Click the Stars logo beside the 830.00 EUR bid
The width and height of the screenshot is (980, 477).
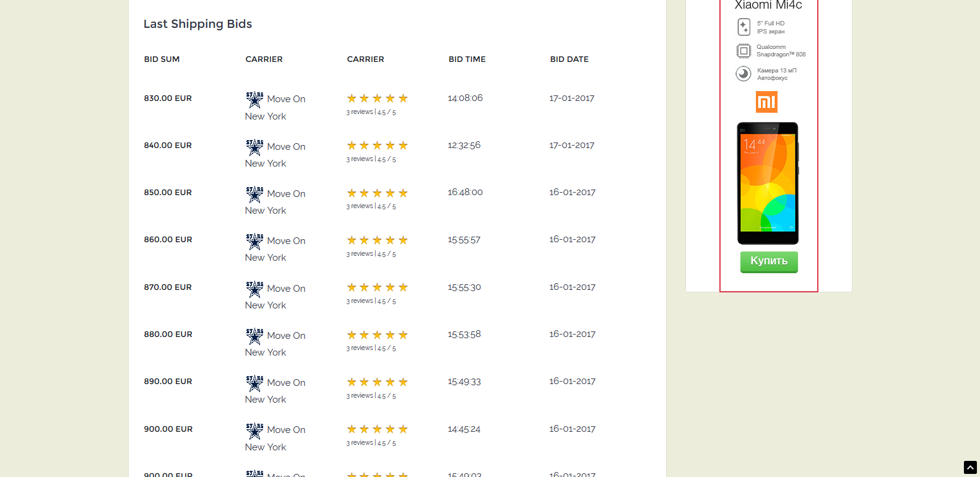[x=254, y=99]
